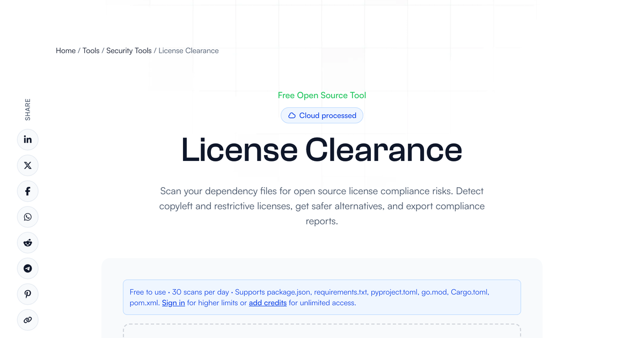This screenshot has width=644, height=338.
Task: Click the cloud icon in Cloud processed badge
Action: pos(292,115)
